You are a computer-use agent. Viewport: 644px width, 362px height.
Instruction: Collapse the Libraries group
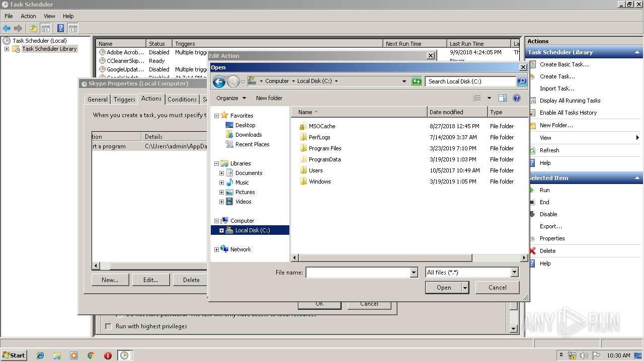pyautogui.click(x=217, y=163)
